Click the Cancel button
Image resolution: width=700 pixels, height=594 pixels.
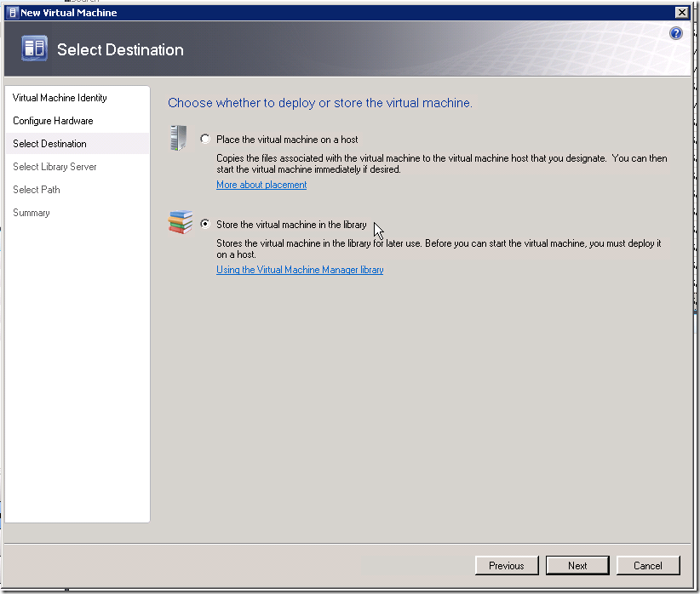click(x=648, y=565)
